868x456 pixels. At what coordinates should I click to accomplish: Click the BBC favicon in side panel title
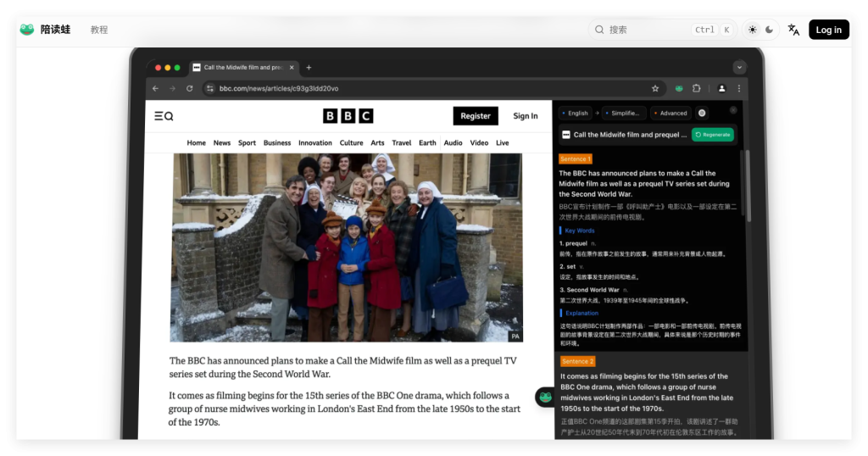(565, 135)
